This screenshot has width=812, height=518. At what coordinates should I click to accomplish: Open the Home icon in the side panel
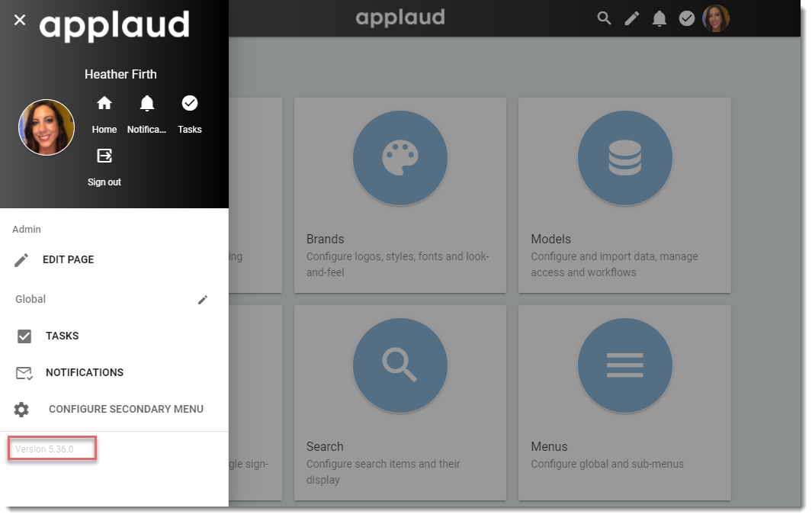pyautogui.click(x=104, y=103)
